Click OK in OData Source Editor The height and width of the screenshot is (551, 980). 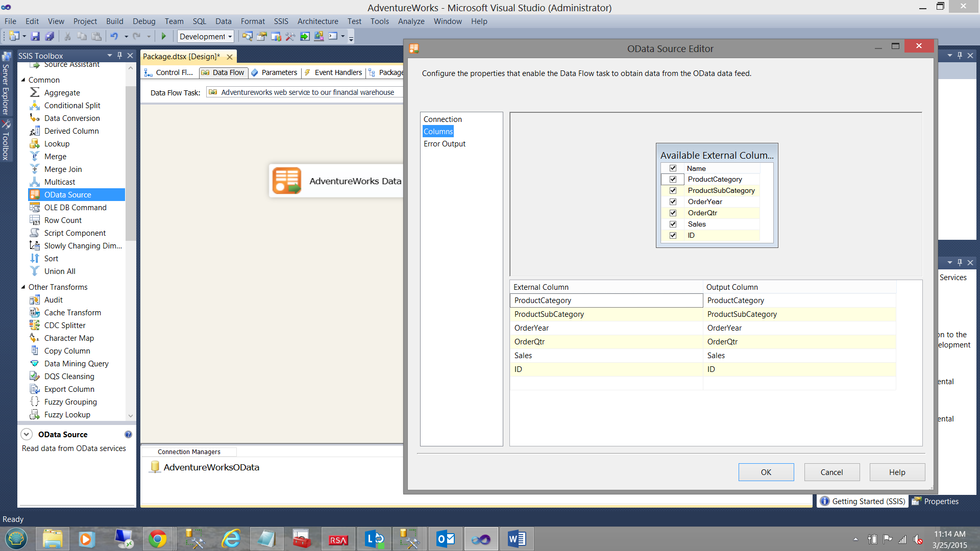(x=766, y=472)
